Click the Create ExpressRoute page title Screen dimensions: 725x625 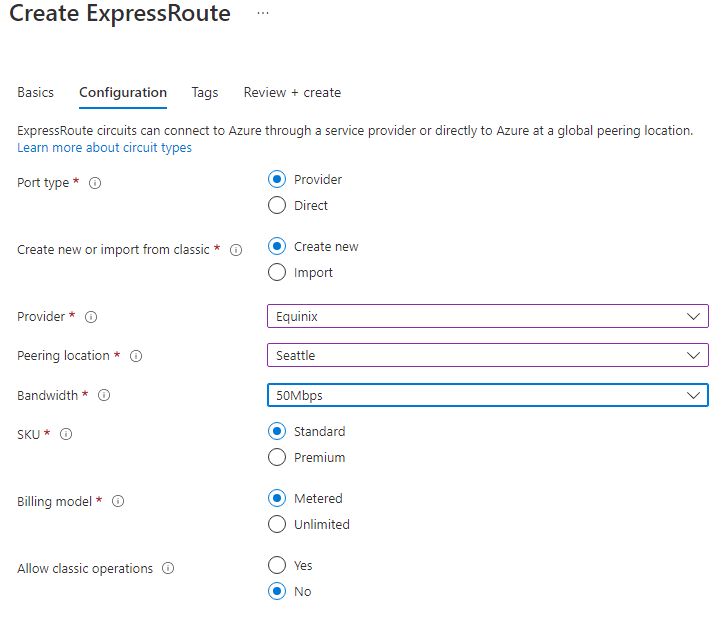click(120, 13)
